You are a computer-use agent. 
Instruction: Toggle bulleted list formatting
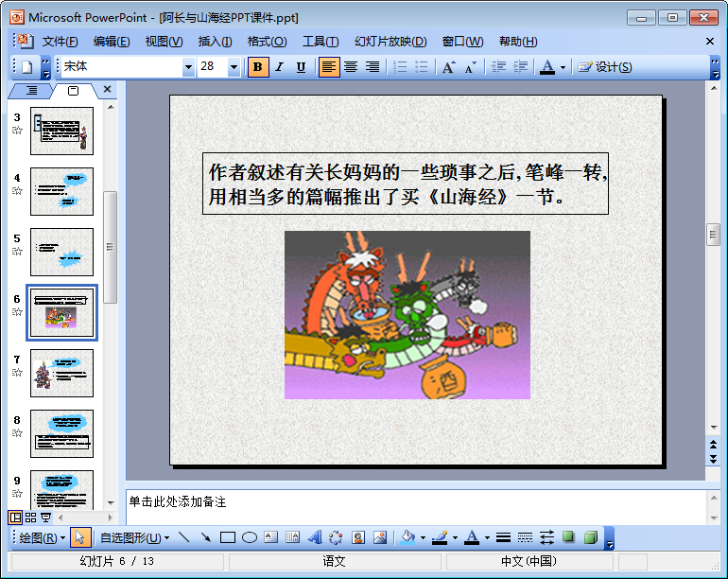421,67
